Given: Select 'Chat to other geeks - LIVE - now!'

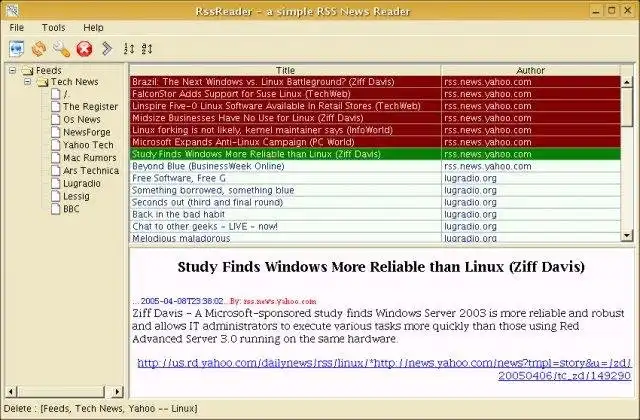Looking at the screenshot, I should (x=375, y=226).
